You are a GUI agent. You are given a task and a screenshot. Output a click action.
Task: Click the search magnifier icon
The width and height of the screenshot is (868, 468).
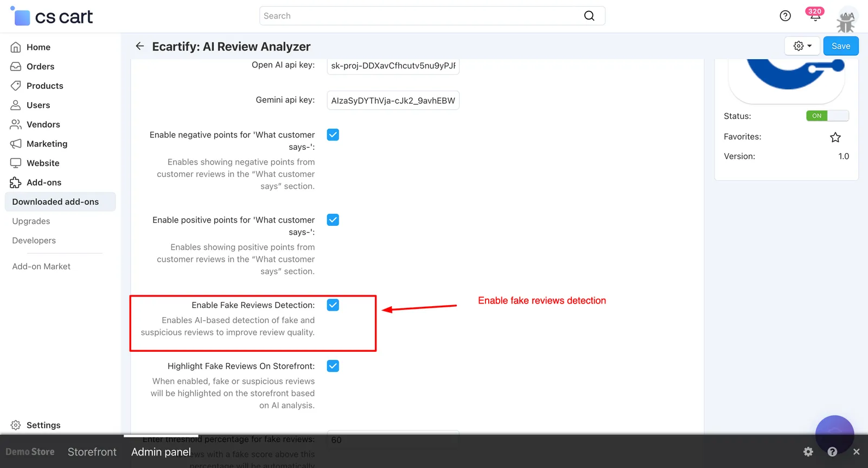(589, 16)
